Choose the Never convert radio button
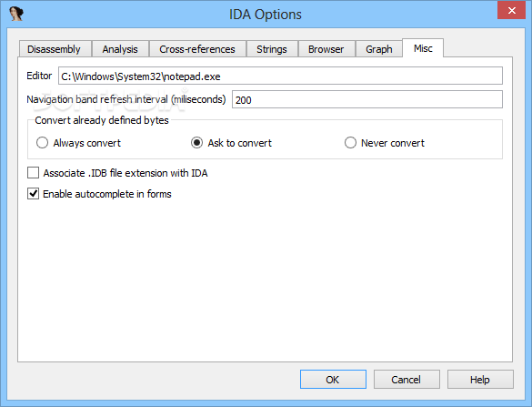Viewport: 532px width, 407px height. pyautogui.click(x=350, y=143)
